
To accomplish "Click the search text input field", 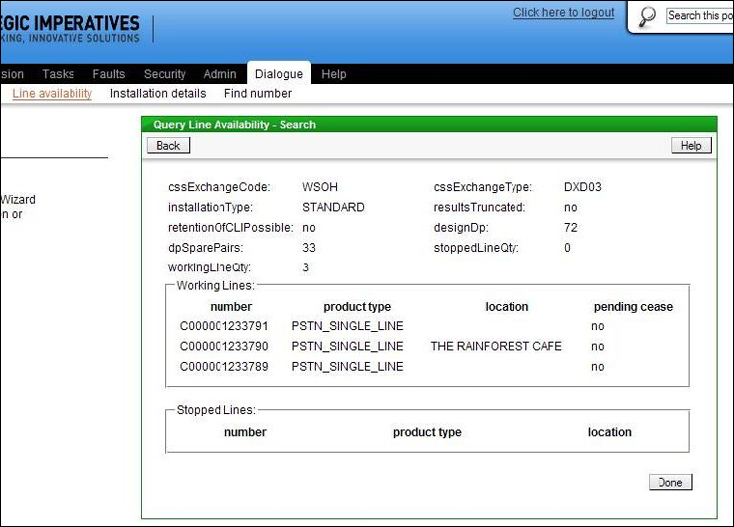I will pos(698,15).
